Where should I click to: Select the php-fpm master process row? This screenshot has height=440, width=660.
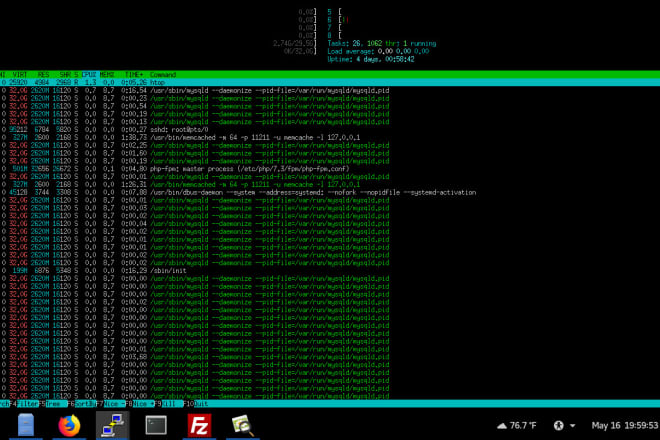point(330,169)
